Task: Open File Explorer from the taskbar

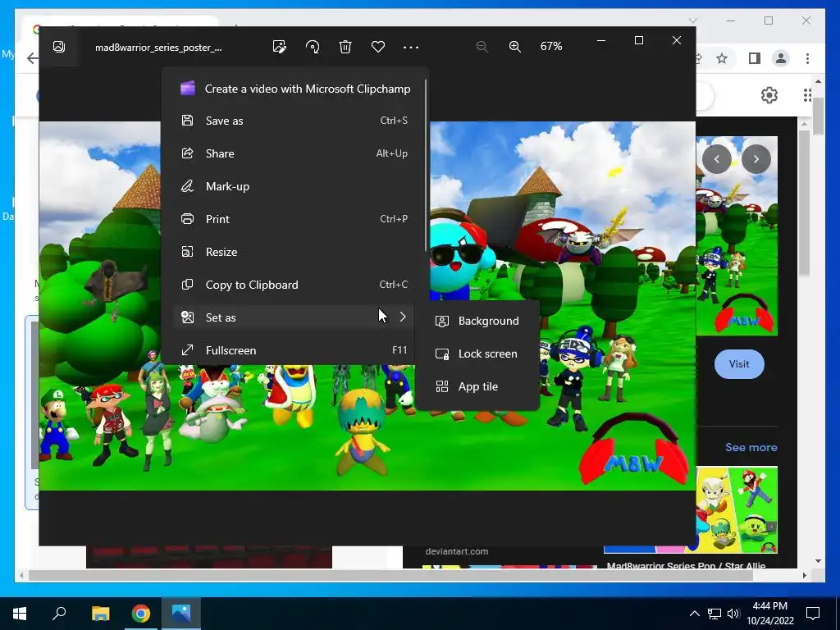Action: click(x=100, y=614)
